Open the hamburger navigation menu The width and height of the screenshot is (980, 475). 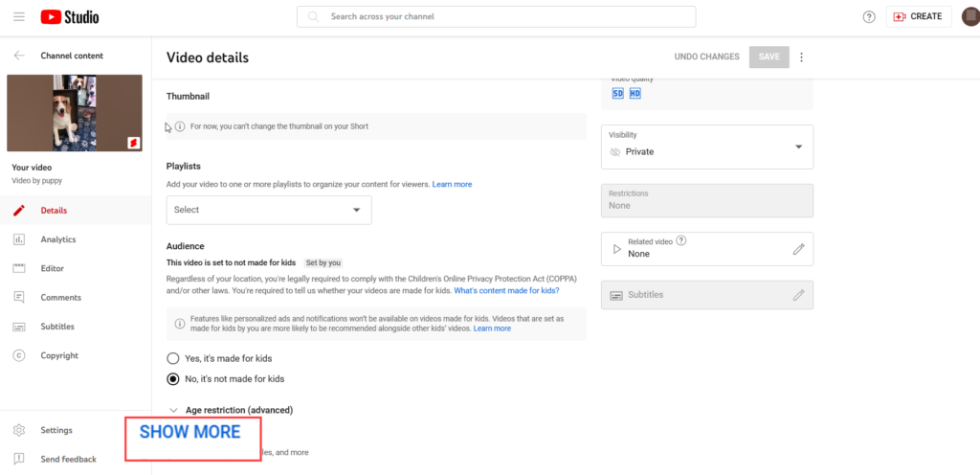pyautogui.click(x=19, y=17)
